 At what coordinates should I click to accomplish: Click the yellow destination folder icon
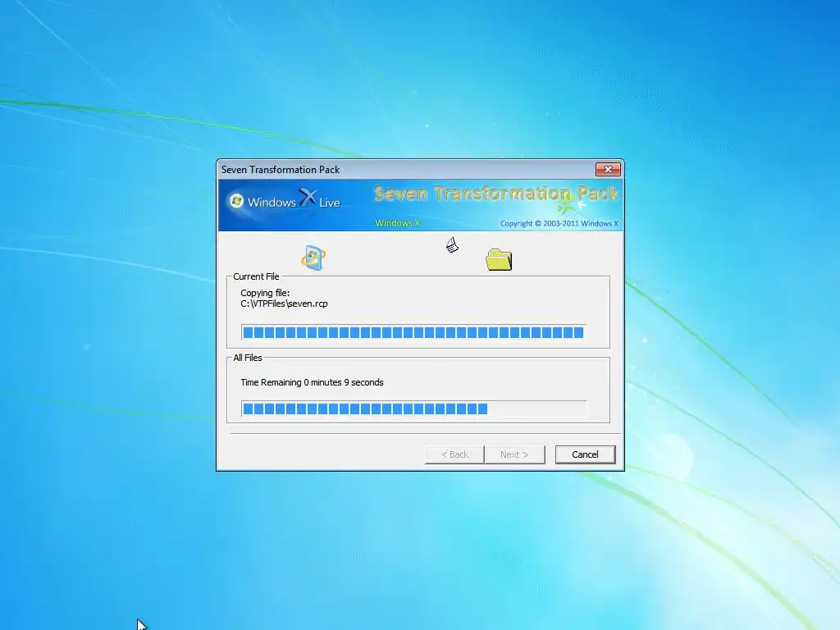tap(499, 260)
